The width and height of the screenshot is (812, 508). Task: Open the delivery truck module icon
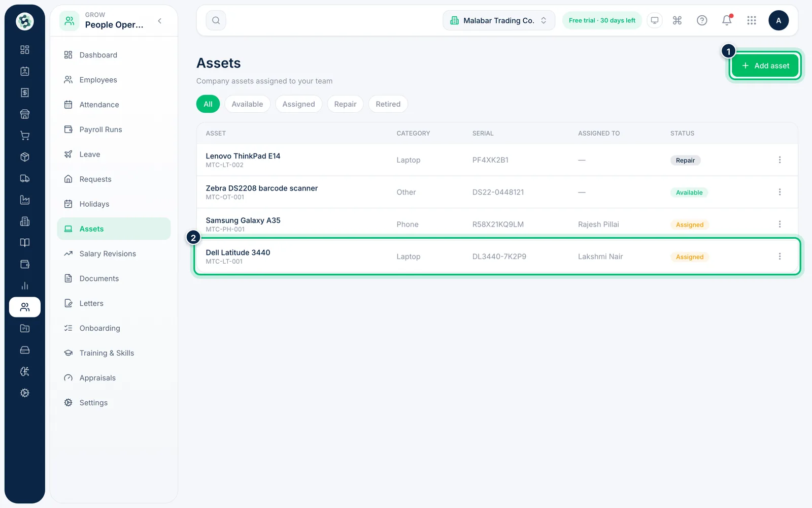[24, 178]
